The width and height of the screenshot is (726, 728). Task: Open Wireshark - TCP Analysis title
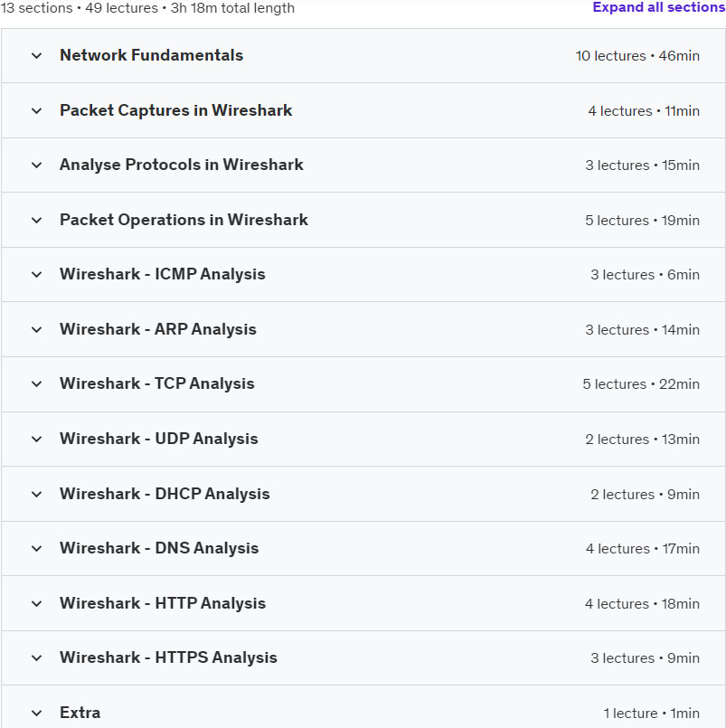(x=157, y=383)
